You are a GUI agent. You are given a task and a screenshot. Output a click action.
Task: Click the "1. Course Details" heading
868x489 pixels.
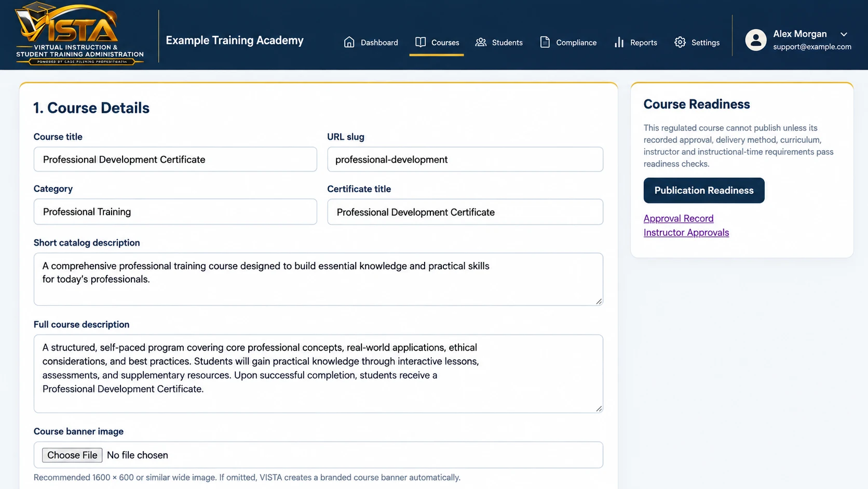[x=91, y=108]
